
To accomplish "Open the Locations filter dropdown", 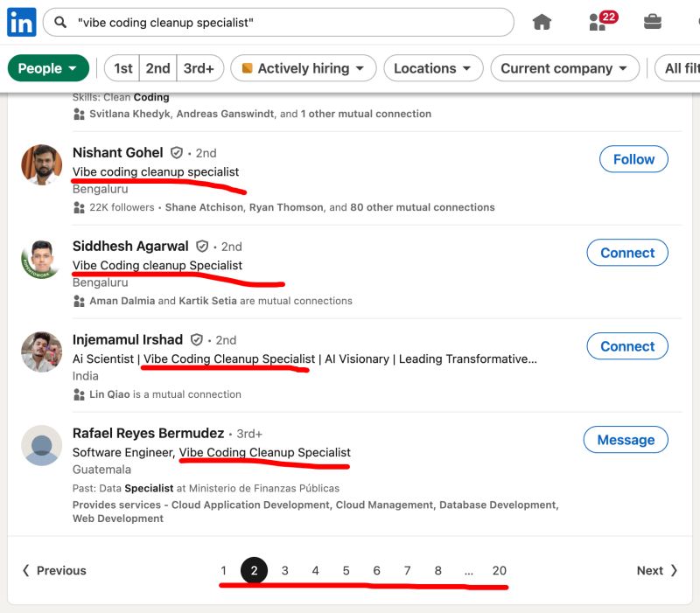I will click(x=432, y=68).
